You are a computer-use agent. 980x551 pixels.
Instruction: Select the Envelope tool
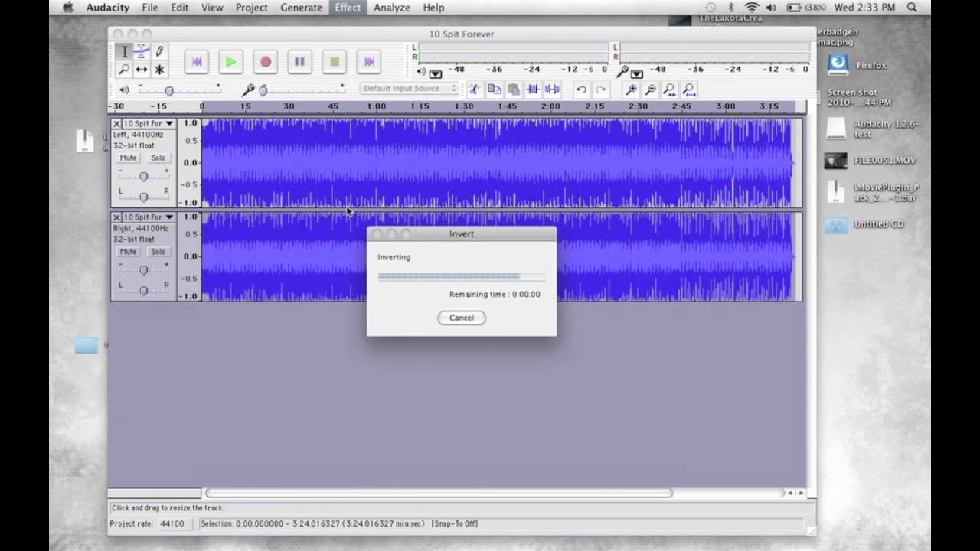click(x=142, y=52)
